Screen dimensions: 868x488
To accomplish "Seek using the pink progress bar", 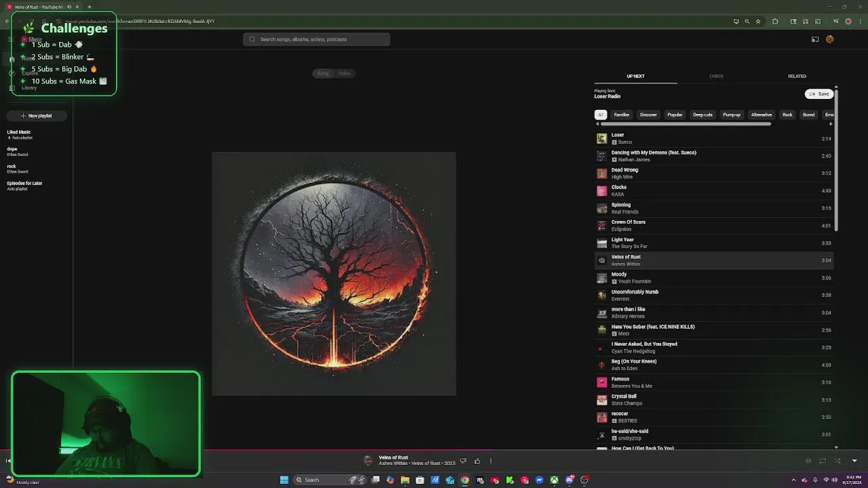I will tap(434, 449).
